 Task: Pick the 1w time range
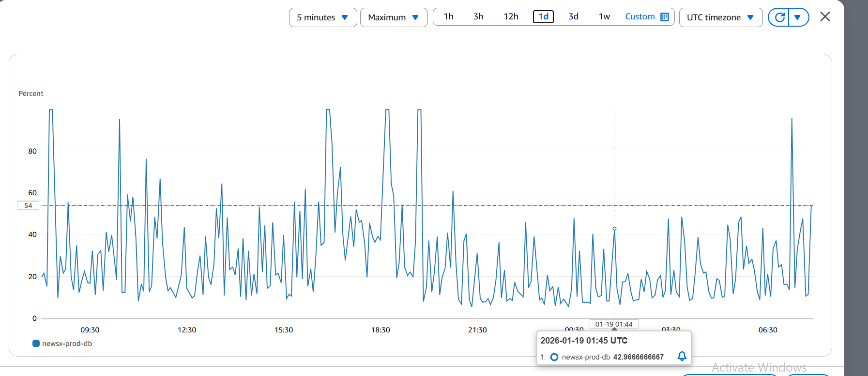604,17
